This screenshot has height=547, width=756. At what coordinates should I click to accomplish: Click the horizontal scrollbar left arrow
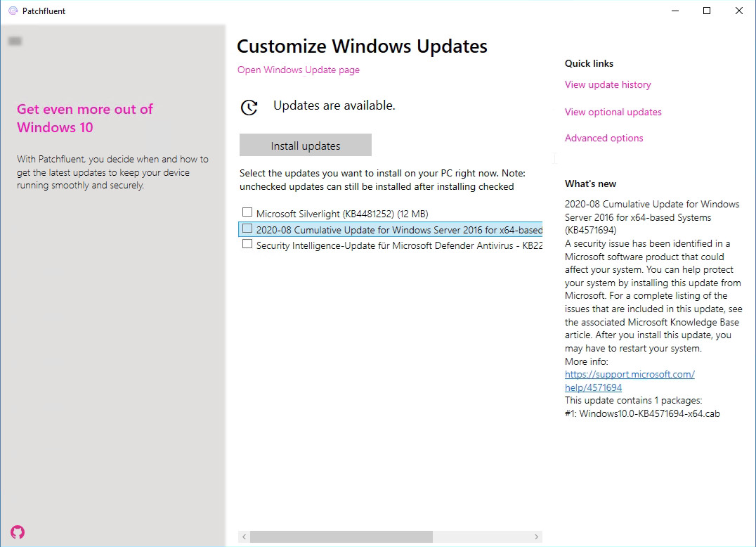245,537
